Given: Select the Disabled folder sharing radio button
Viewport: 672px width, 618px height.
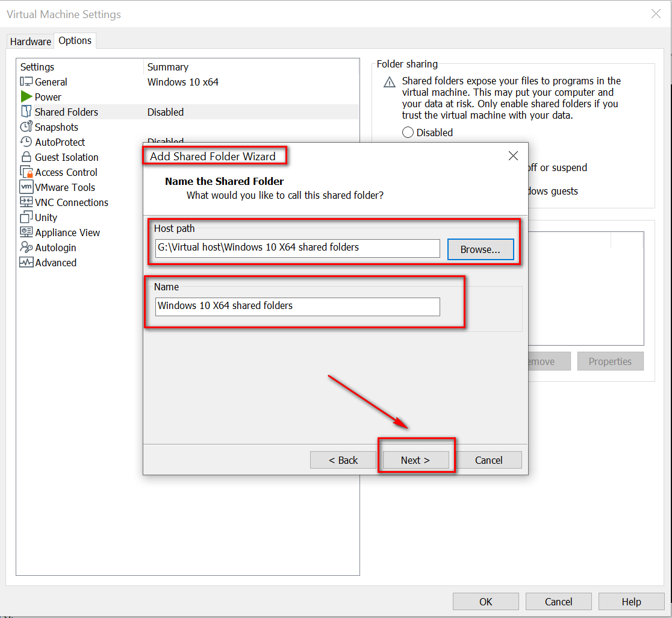Looking at the screenshot, I should click(x=408, y=133).
